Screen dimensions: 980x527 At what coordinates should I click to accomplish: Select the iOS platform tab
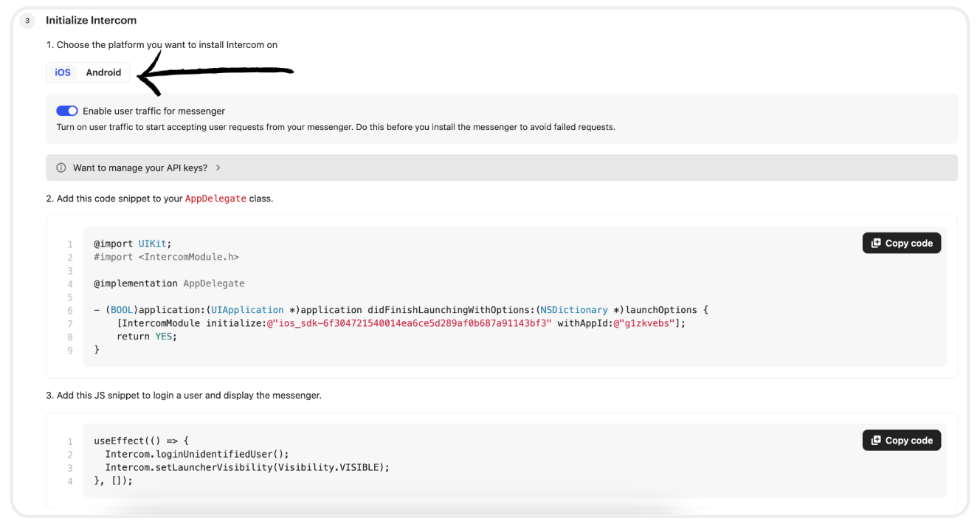pos(63,72)
